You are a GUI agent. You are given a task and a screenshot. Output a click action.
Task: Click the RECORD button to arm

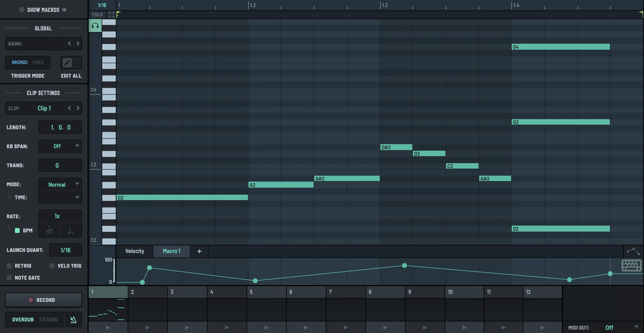pos(43,300)
